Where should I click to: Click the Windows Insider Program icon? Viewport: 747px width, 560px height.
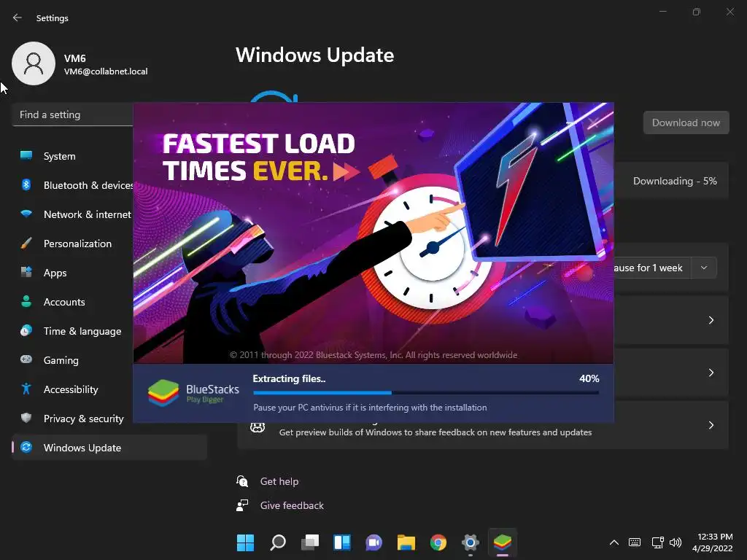point(258,427)
